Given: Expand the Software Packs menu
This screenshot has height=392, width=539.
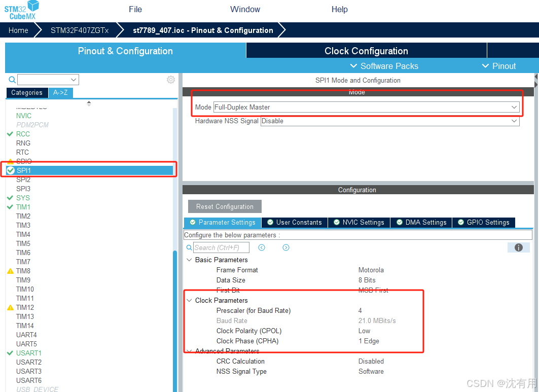Looking at the screenshot, I should click(x=384, y=66).
